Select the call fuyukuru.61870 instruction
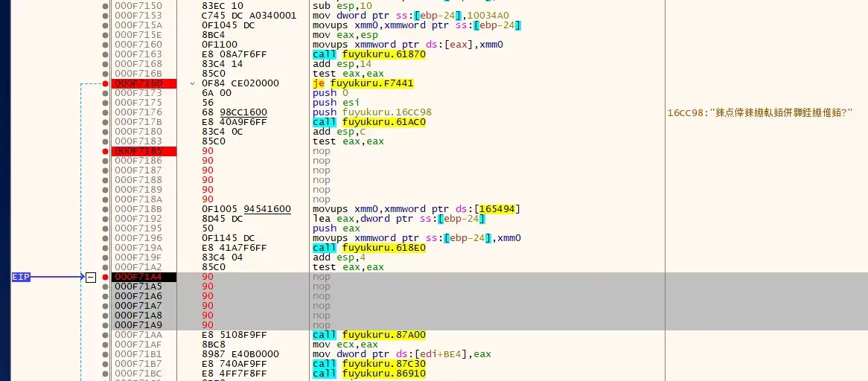 coord(368,54)
